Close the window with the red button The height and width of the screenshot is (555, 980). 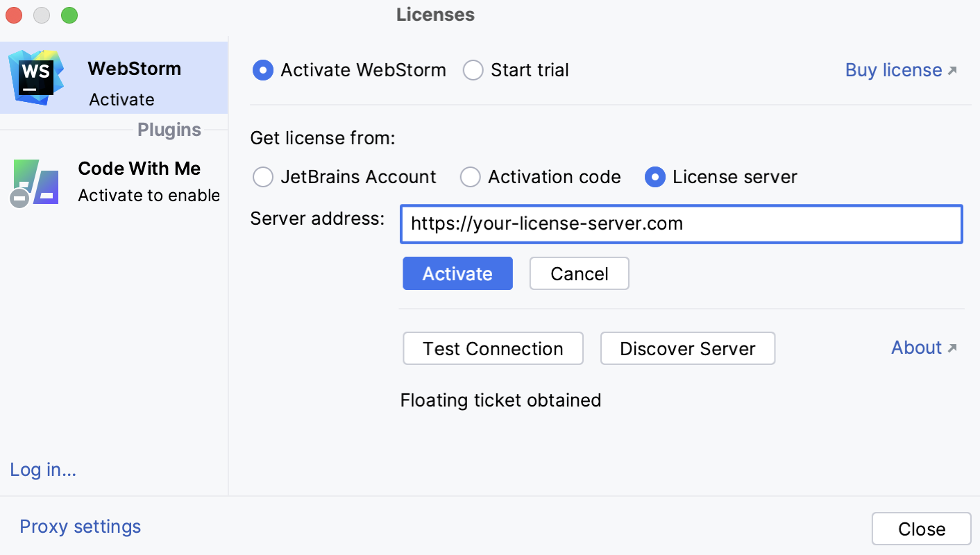14,15
